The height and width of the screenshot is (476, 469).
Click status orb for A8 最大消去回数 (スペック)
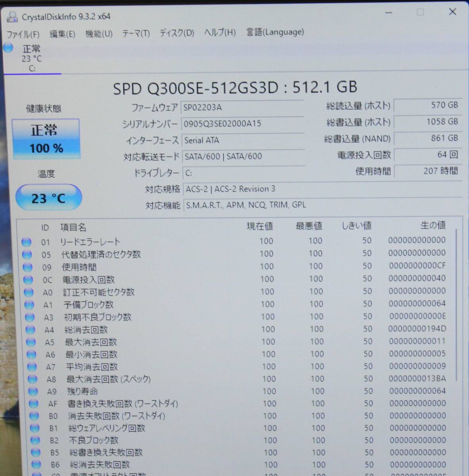[33, 379]
